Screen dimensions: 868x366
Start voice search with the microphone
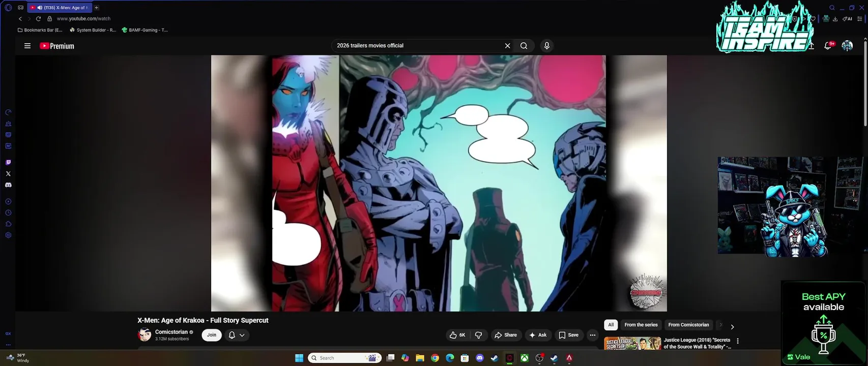click(546, 46)
